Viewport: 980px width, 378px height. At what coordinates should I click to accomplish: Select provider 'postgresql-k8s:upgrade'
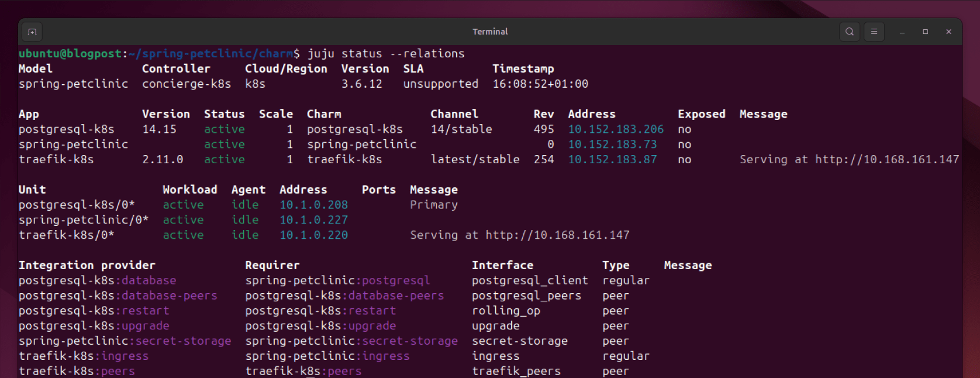pyautogui.click(x=94, y=326)
